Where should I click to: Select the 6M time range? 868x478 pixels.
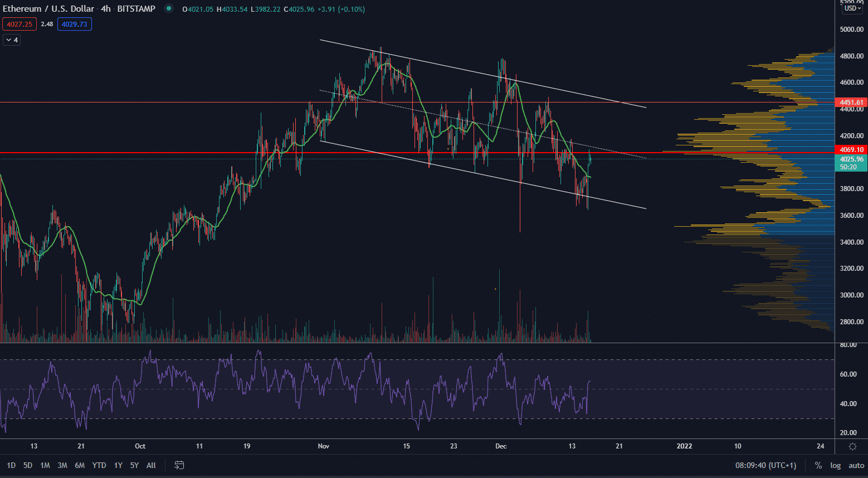(x=80, y=465)
